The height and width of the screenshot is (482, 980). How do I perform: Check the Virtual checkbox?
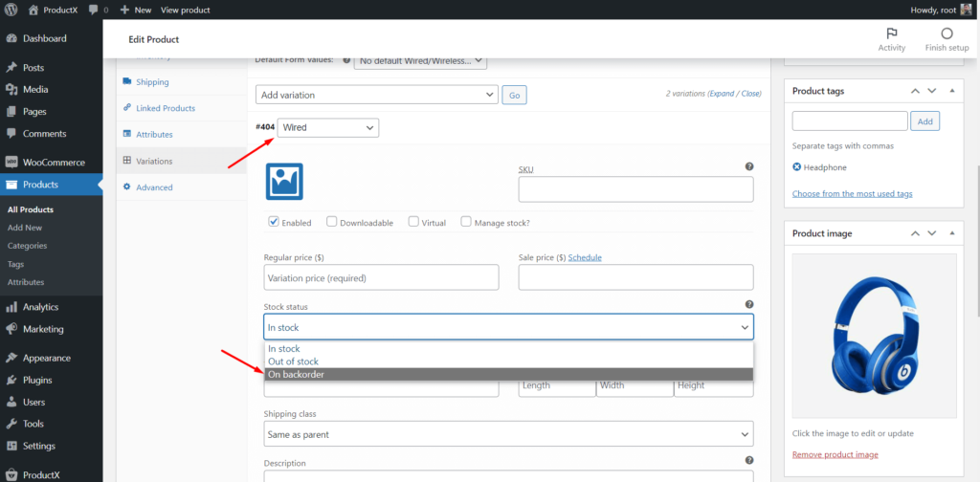click(413, 222)
